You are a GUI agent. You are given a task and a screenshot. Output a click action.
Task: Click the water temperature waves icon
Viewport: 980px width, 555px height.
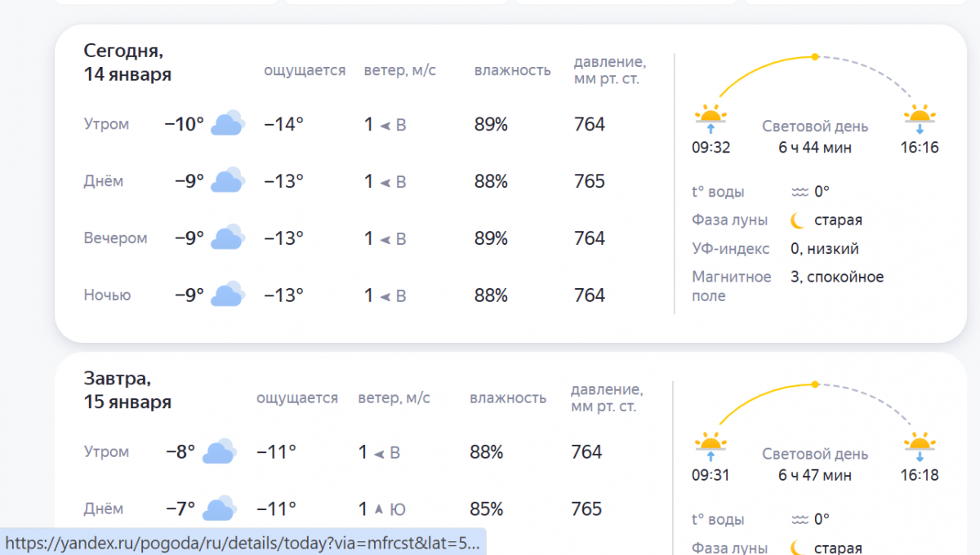click(x=800, y=193)
